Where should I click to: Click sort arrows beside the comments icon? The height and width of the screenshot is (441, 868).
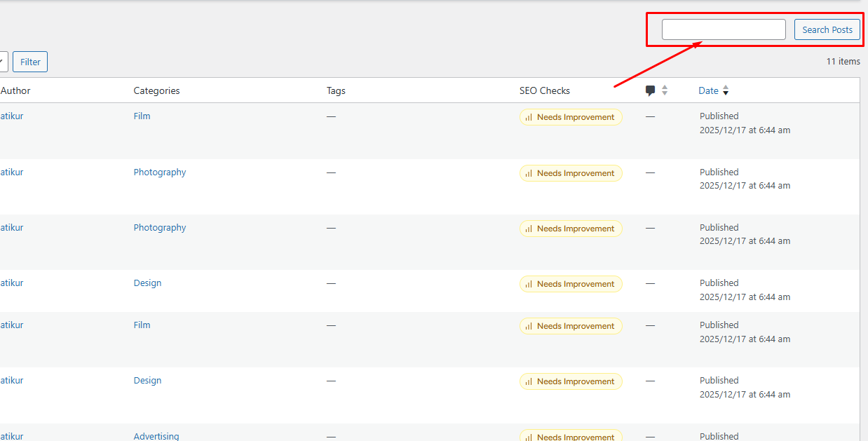point(665,90)
